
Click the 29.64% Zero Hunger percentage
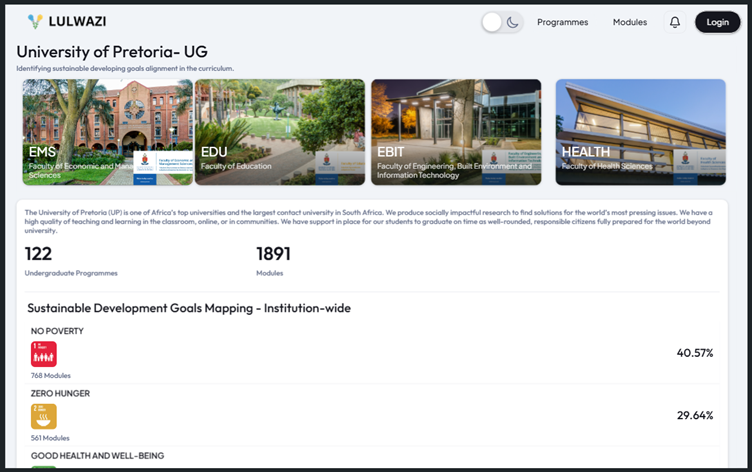694,415
